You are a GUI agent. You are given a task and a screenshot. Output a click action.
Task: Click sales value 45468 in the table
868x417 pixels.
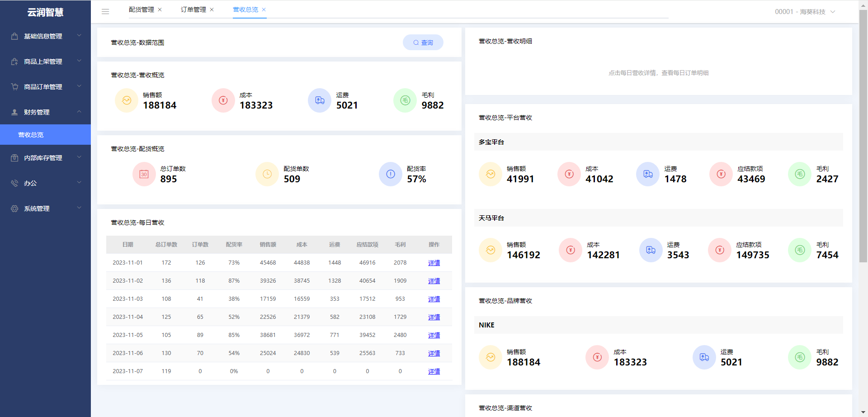click(x=268, y=263)
